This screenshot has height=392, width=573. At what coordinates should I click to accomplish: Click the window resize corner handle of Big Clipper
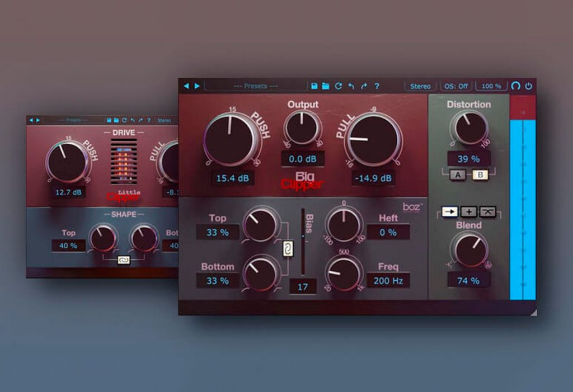[x=533, y=313]
